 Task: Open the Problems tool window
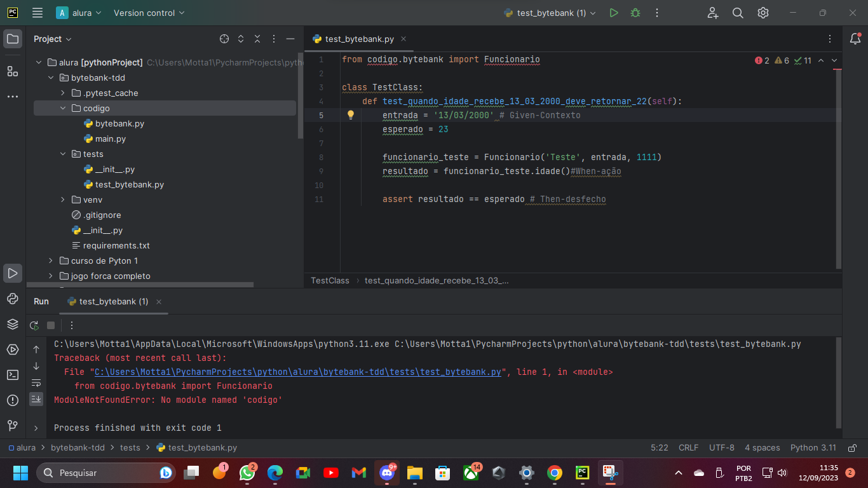(x=13, y=400)
